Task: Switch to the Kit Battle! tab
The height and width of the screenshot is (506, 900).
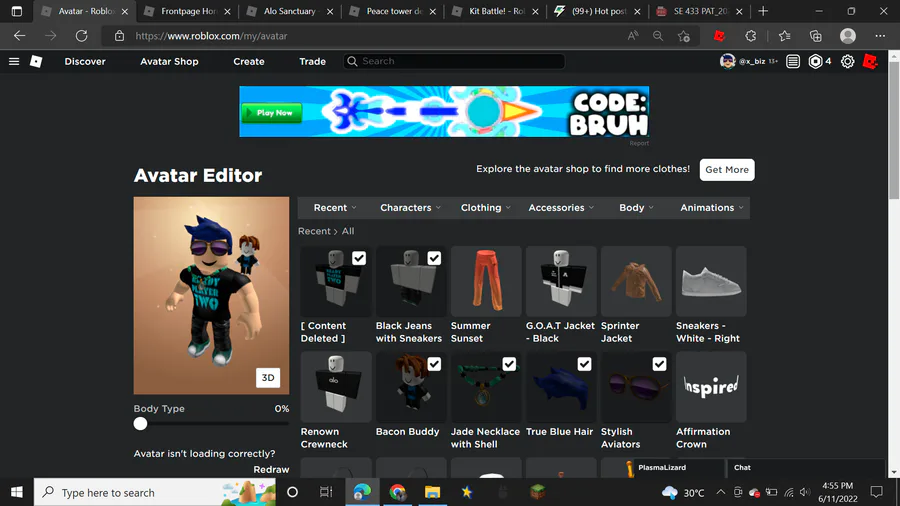Action: pos(496,11)
